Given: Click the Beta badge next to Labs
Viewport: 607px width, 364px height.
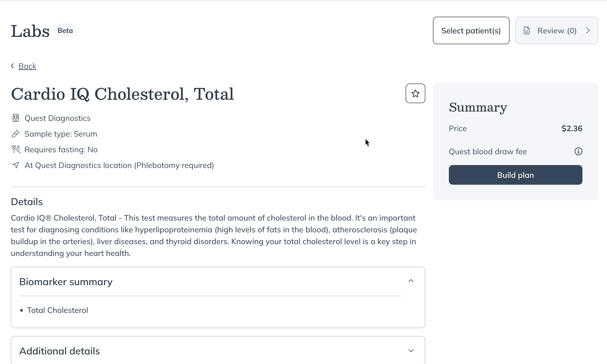Looking at the screenshot, I should point(65,31).
